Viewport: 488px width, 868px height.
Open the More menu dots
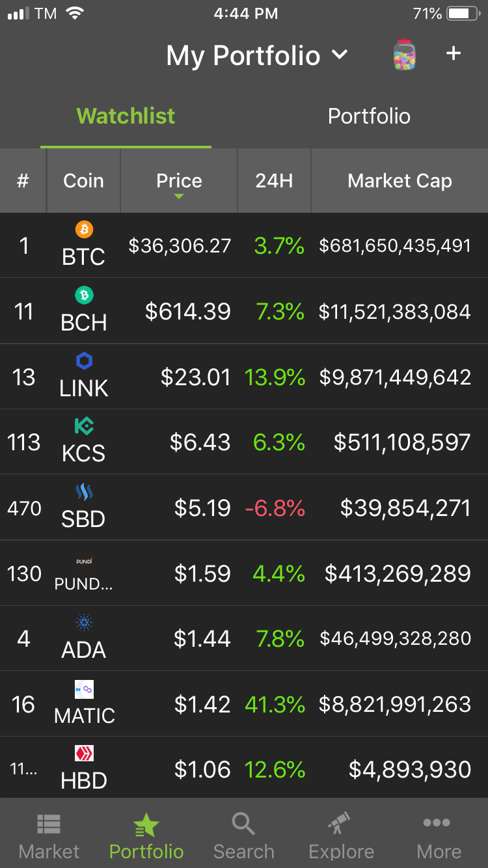[x=437, y=823]
